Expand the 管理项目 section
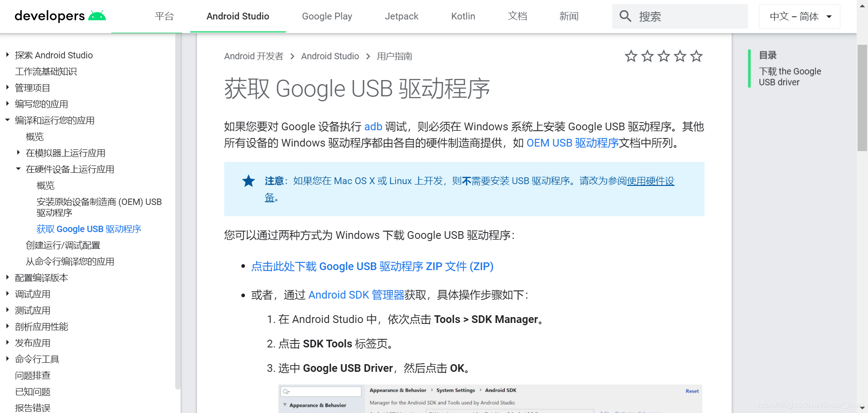 pyautogui.click(x=7, y=87)
